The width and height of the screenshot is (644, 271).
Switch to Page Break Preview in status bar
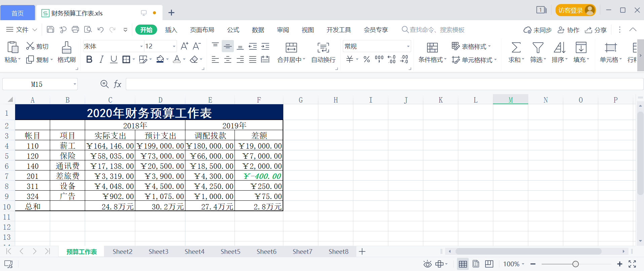pyautogui.click(x=489, y=264)
